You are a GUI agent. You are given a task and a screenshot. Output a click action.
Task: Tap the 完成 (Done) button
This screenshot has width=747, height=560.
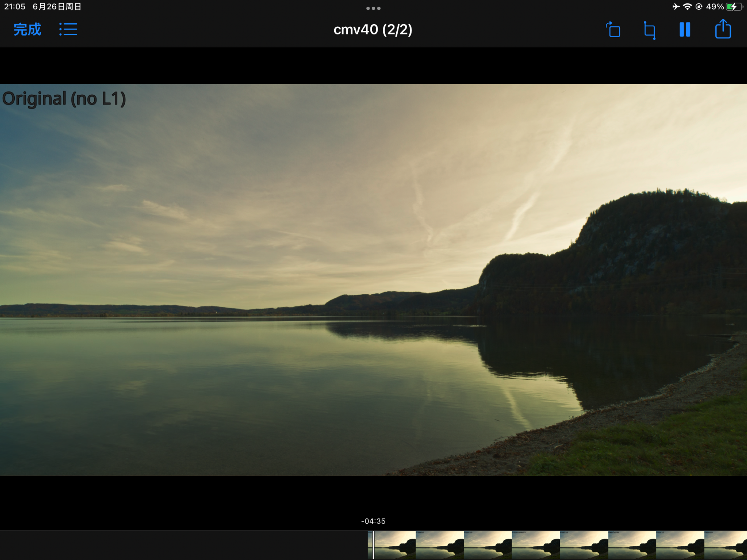(x=27, y=29)
